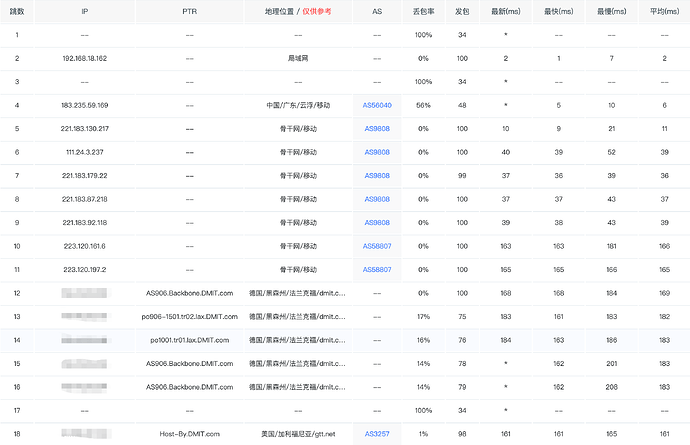Click the 16% packet loss value
Screen dimensions: 690x445
(x=423, y=340)
